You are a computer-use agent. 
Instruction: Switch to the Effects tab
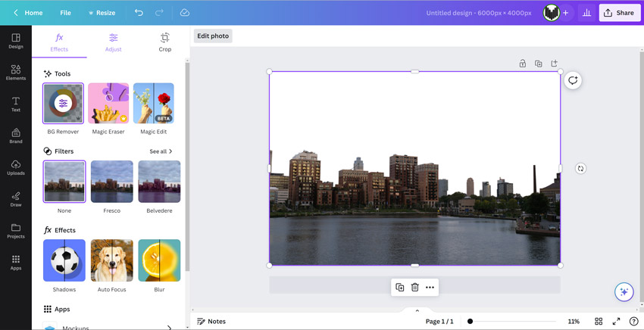click(x=59, y=42)
